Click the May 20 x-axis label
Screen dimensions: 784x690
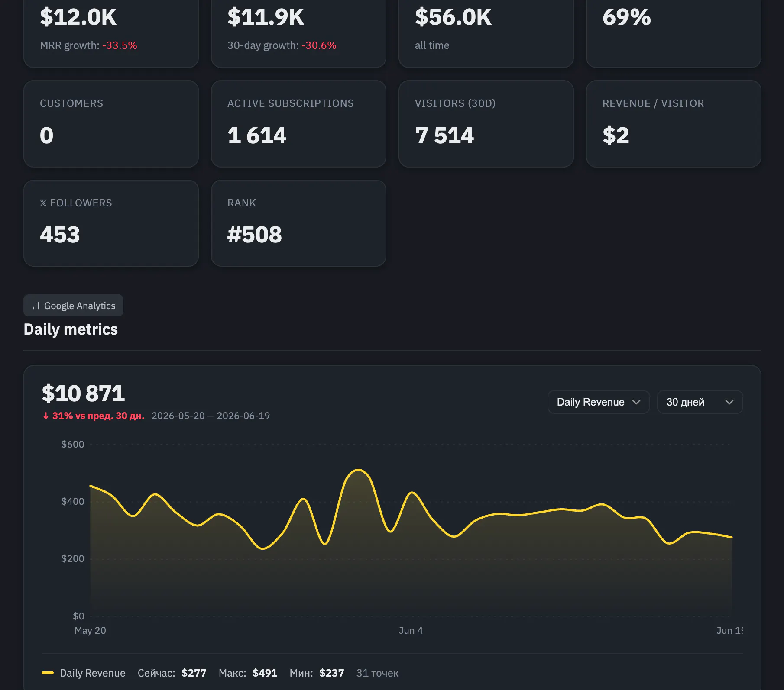click(90, 630)
